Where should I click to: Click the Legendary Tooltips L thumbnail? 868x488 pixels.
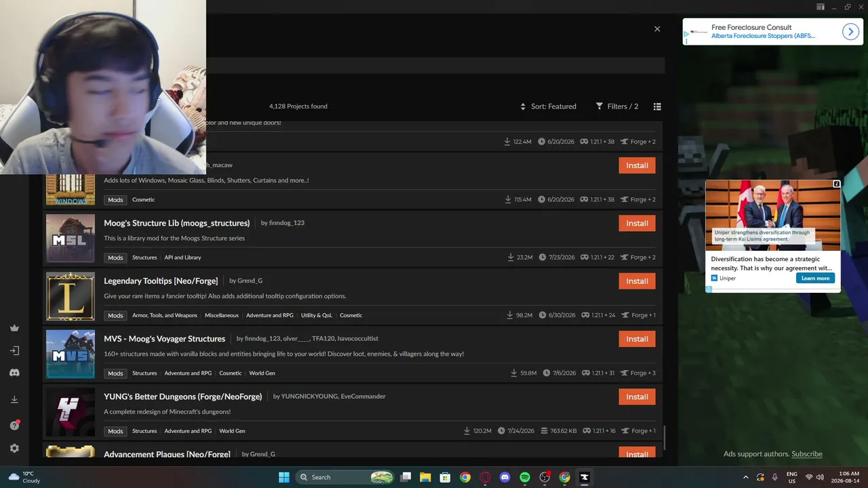tap(71, 296)
